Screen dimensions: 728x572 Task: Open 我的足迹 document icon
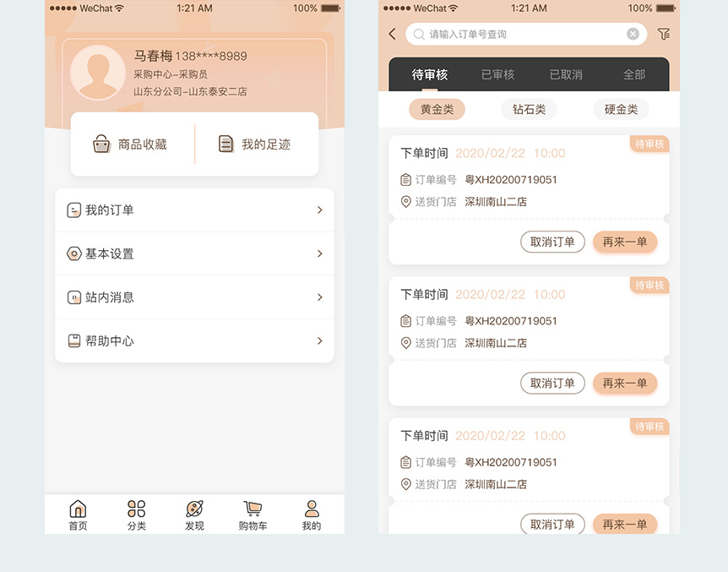226,144
